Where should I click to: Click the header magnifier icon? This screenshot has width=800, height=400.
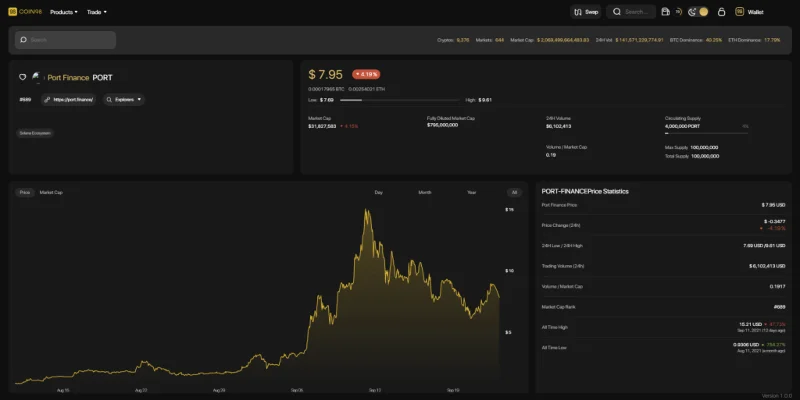617,12
